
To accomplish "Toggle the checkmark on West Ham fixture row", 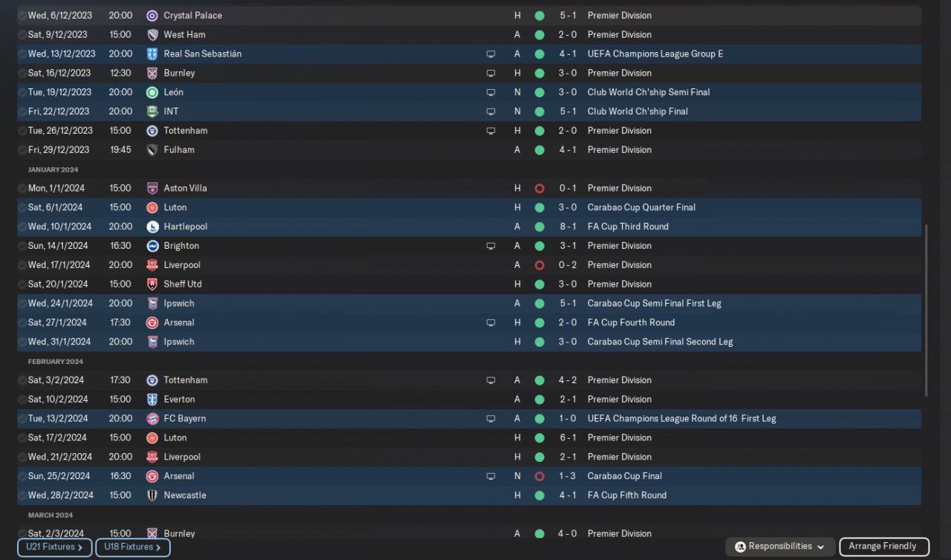I will click(22, 35).
